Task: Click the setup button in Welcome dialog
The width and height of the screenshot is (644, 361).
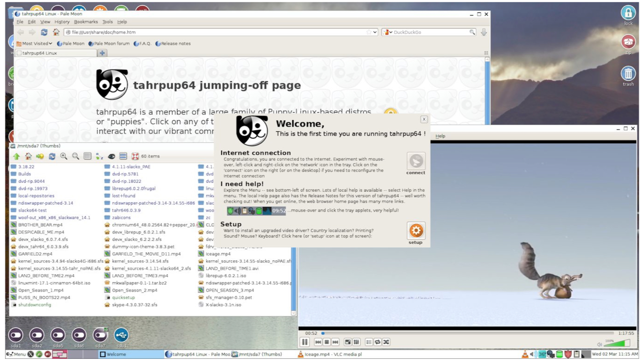Action: click(x=416, y=231)
